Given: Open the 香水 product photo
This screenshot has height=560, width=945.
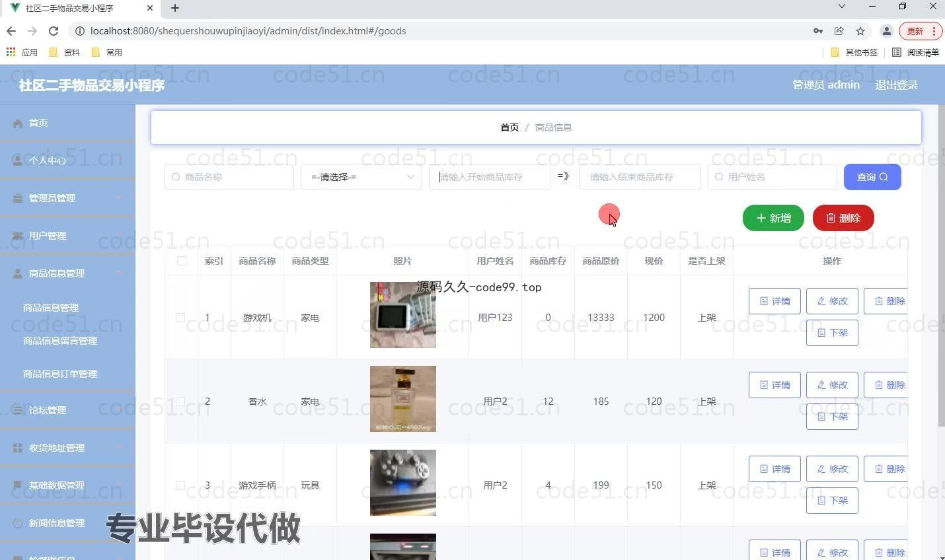Looking at the screenshot, I should [403, 399].
